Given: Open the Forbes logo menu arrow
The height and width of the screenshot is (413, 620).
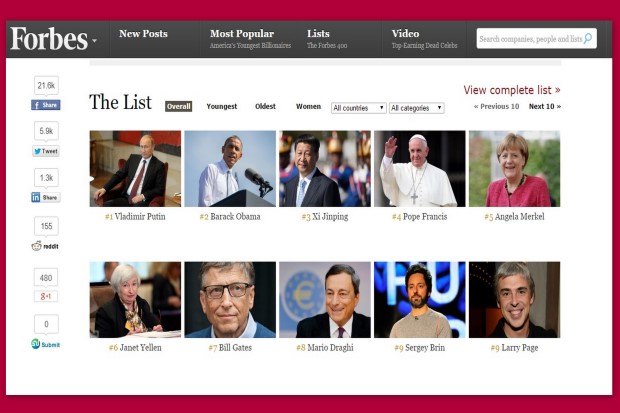Looking at the screenshot, I should click(x=95, y=40).
